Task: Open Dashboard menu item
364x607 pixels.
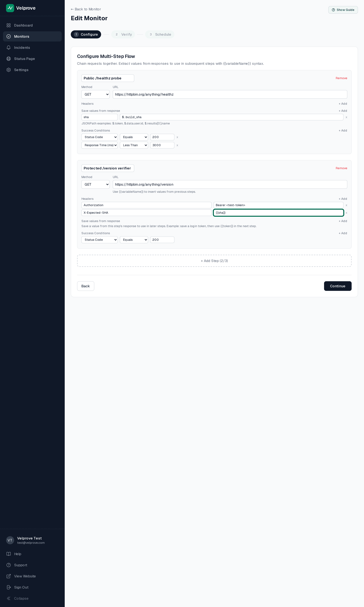Action: pos(32,25)
